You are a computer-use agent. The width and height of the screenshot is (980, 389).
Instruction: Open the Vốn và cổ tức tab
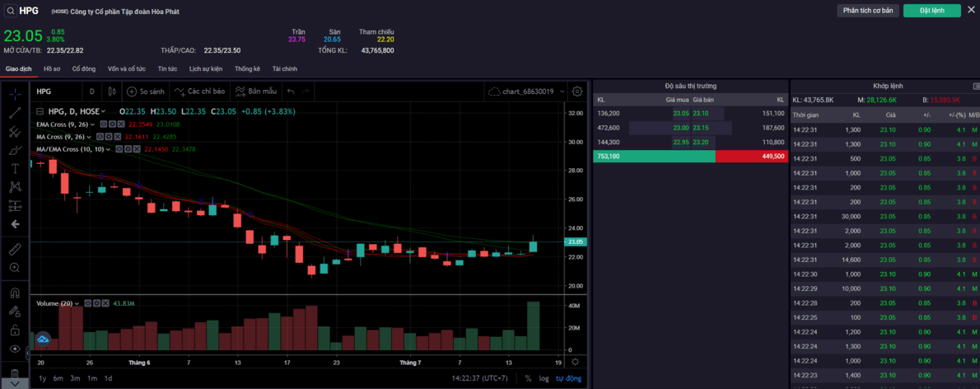[x=126, y=68]
